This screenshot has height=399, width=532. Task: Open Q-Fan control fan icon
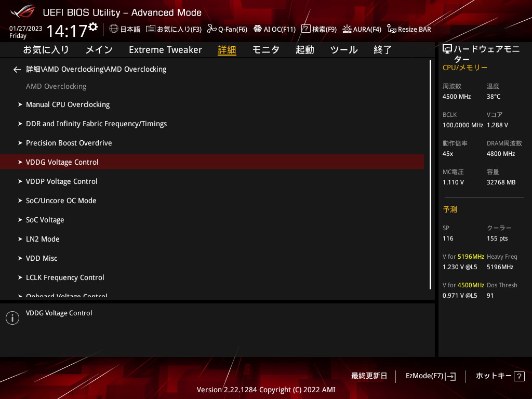[212, 29]
